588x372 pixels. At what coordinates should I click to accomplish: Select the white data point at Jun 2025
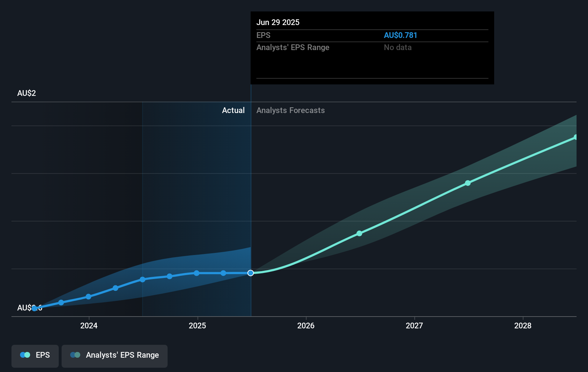pos(251,273)
